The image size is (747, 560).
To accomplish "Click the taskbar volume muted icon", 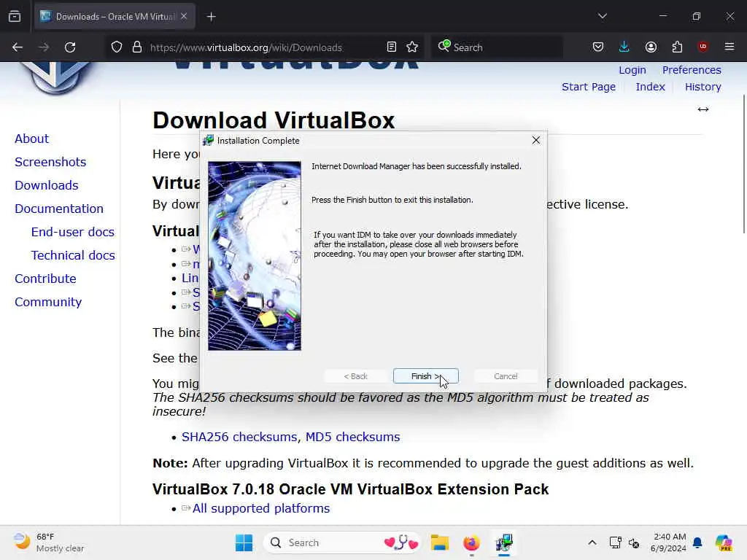I will (634, 542).
